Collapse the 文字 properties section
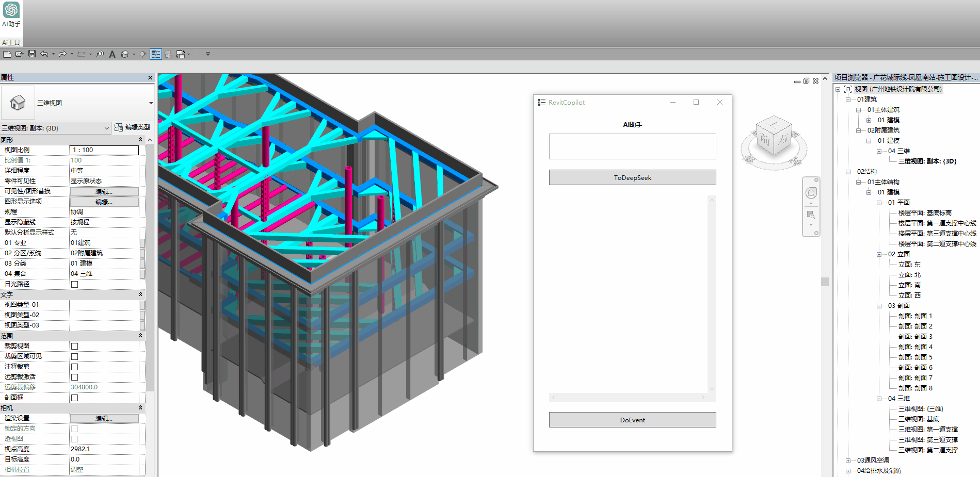 click(140, 294)
